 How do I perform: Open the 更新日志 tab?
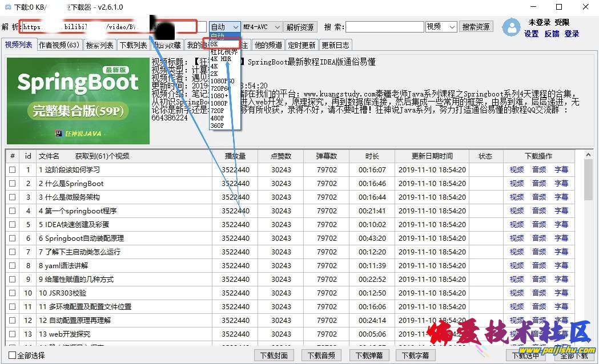335,45
